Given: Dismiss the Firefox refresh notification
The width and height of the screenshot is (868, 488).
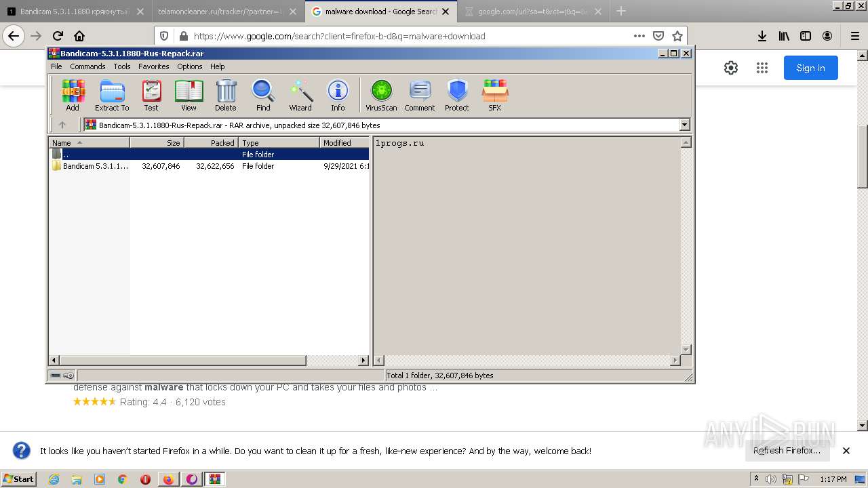Looking at the screenshot, I should tap(846, 451).
